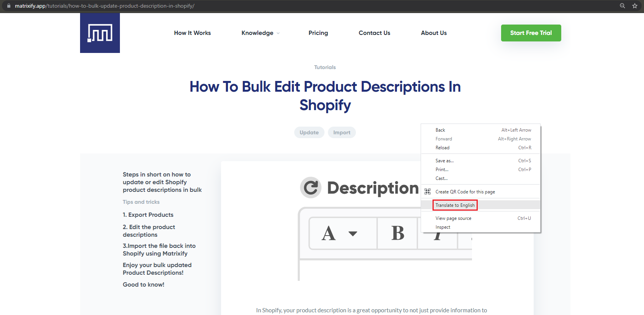This screenshot has width=644, height=315.
Task: Click the font A dropdown arrow in illustration
Action: pyautogui.click(x=353, y=233)
